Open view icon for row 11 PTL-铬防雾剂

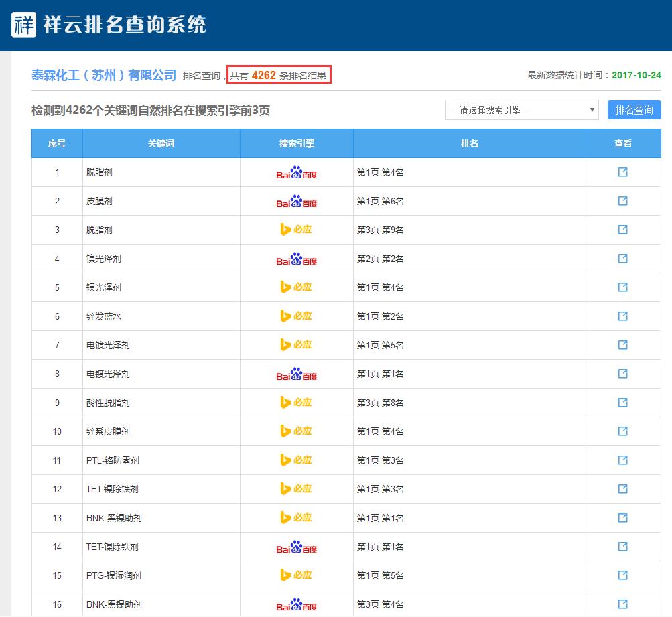(622, 460)
